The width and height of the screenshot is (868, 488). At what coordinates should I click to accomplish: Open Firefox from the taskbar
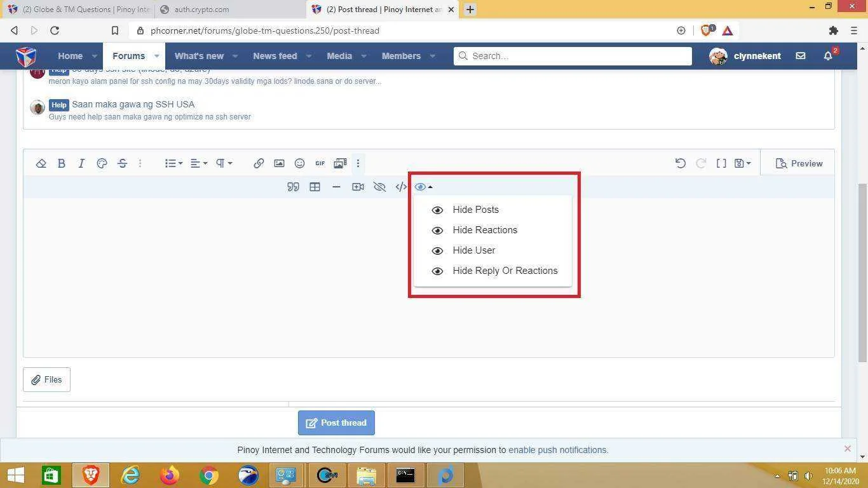(x=170, y=475)
